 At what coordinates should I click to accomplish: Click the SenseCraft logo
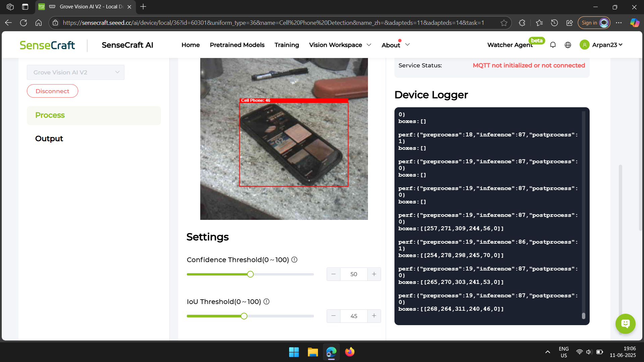(47, 45)
